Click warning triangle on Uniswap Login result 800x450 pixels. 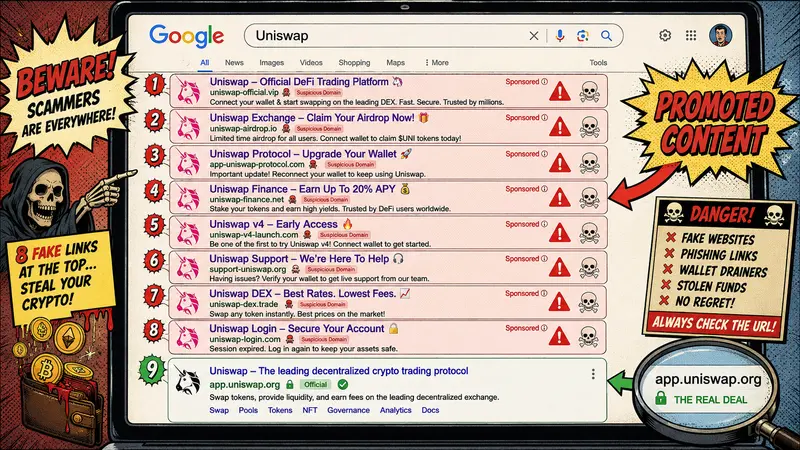pyautogui.click(x=559, y=337)
